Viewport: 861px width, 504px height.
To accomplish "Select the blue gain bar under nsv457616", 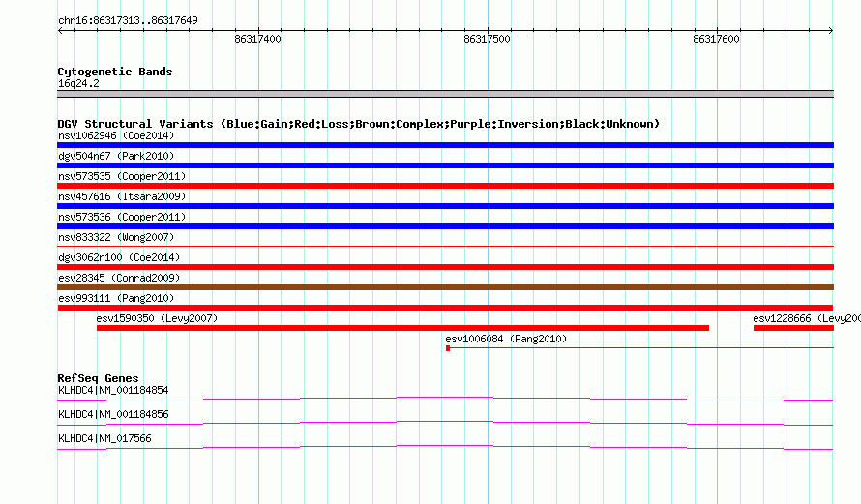I will click(445, 206).
